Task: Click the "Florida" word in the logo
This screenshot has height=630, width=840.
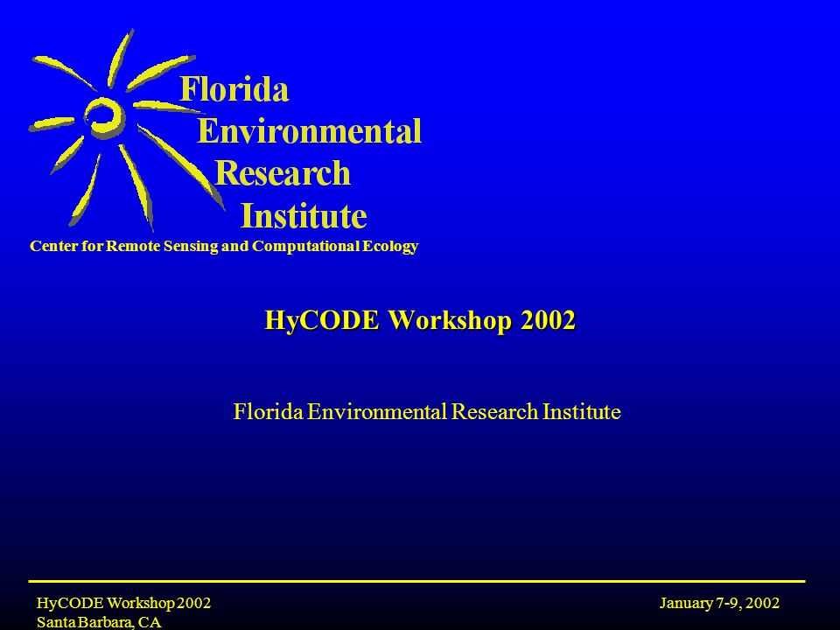Action: 234,89
